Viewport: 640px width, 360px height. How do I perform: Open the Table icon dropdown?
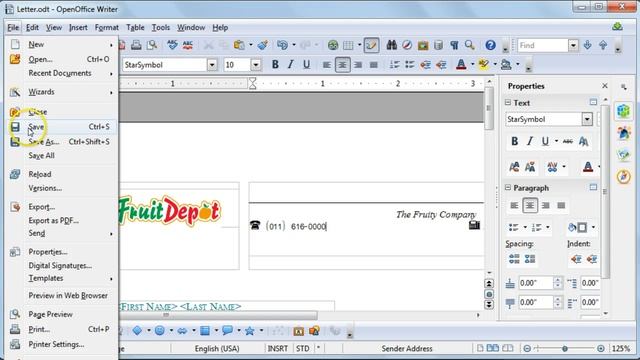[x=360, y=45]
